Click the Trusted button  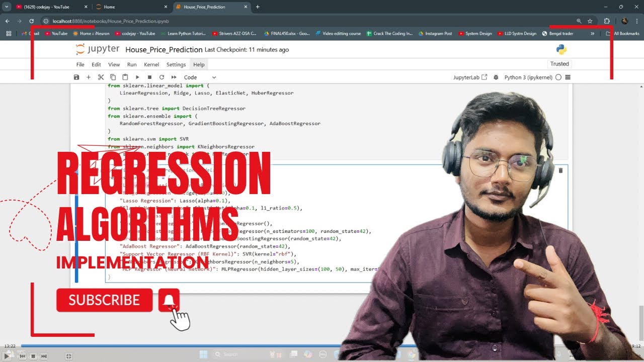(559, 64)
